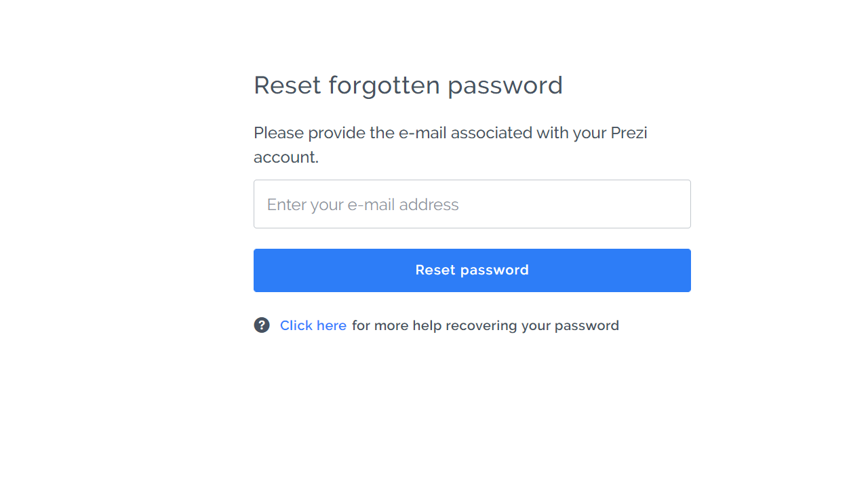
Task: Click the word "Reset" in the page heading
Action: (x=287, y=85)
